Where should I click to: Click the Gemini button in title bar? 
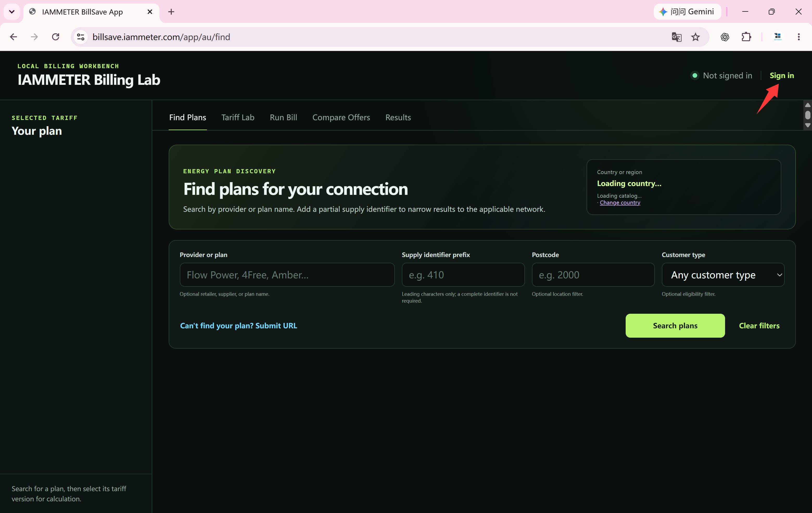(687, 12)
